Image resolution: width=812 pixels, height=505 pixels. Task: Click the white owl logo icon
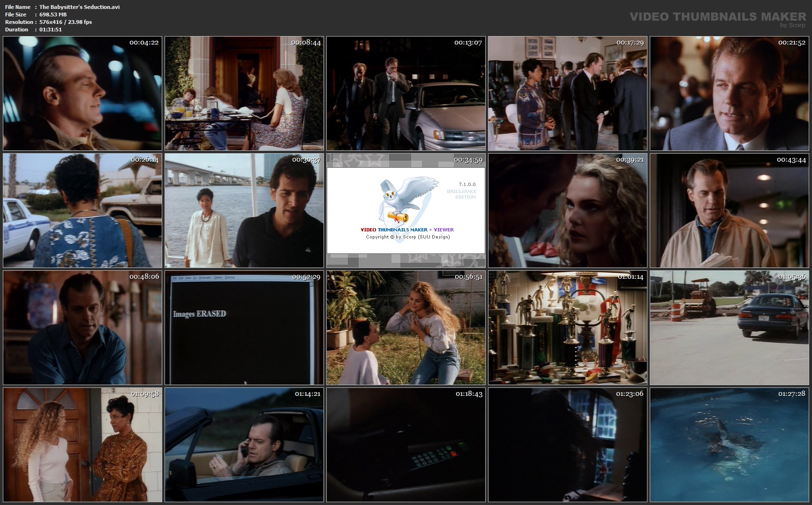(x=408, y=199)
